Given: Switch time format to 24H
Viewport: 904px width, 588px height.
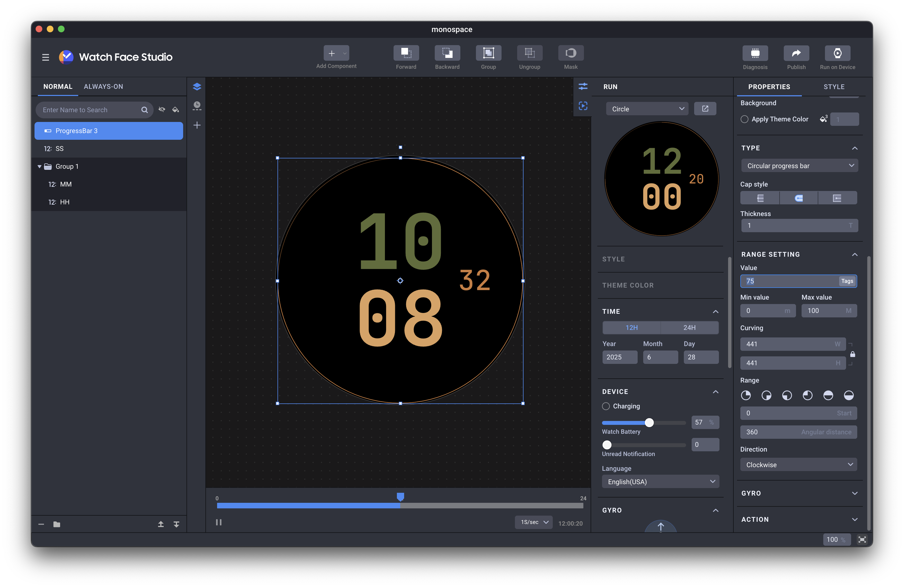Looking at the screenshot, I should click(689, 327).
